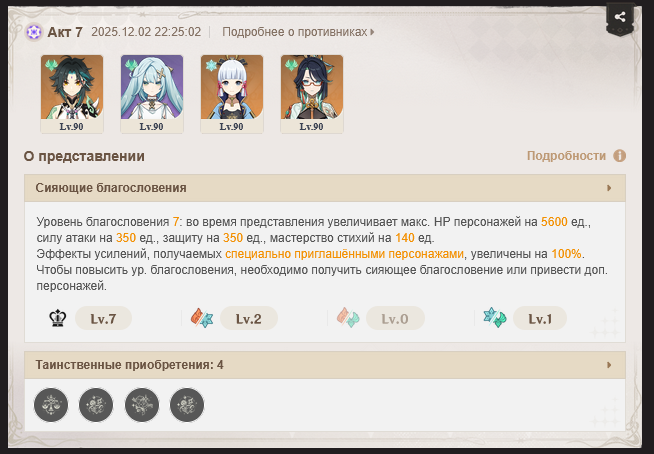Click the first mystery acquisition scales icon
The width and height of the screenshot is (654, 454).
point(51,405)
